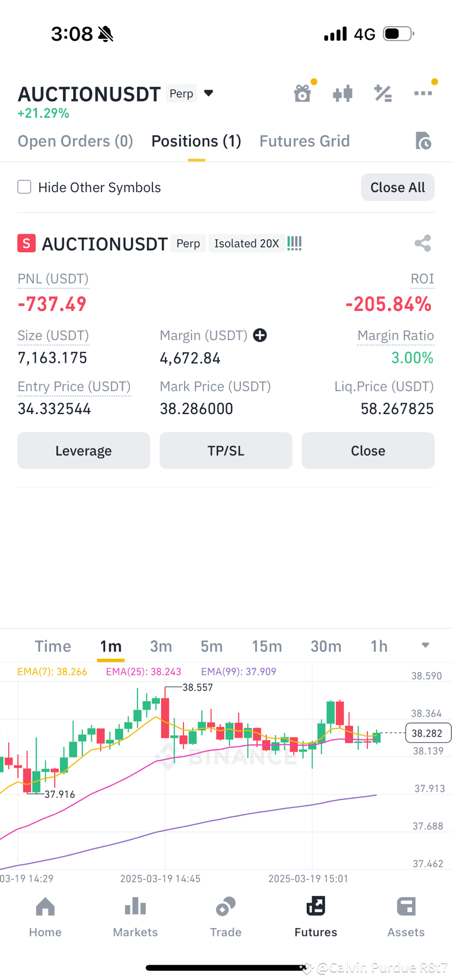This screenshot has height=980, width=452.
Task: Open the three-dot more menu
Action: tap(424, 93)
